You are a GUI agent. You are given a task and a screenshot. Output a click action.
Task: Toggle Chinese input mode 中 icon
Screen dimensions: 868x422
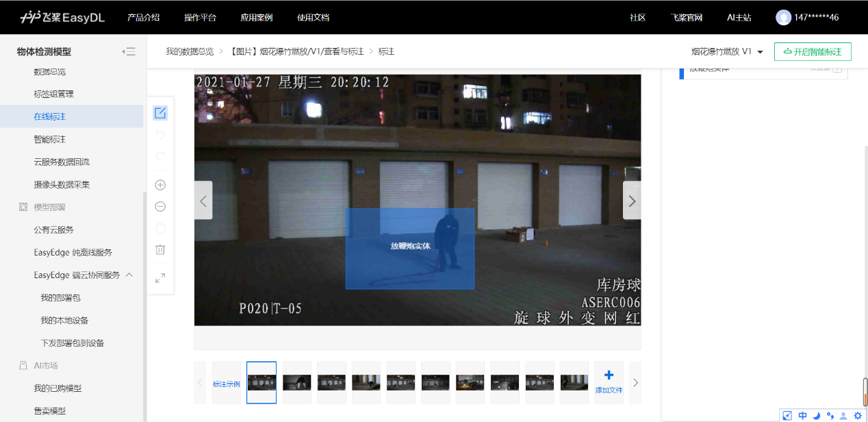tap(802, 416)
